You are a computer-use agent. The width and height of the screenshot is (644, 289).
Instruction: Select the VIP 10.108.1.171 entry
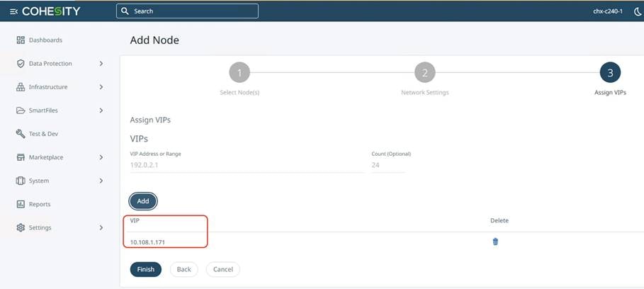(x=147, y=243)
